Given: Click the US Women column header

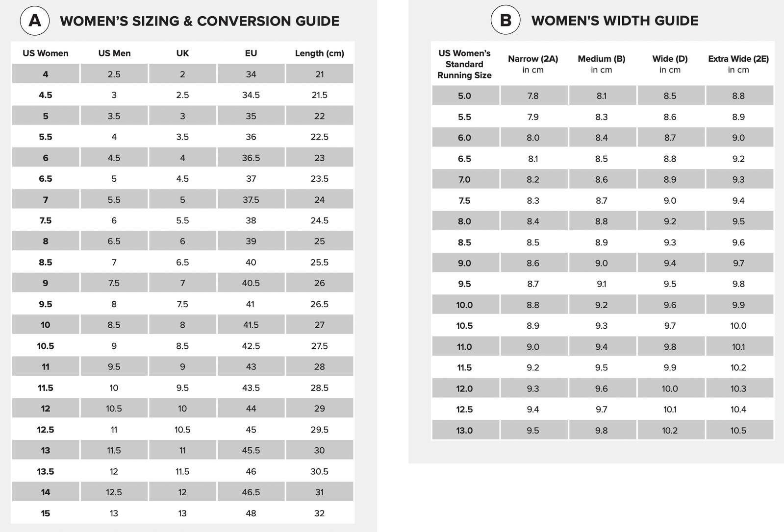Looking at the screenshot, I should (x=46, y=53).
